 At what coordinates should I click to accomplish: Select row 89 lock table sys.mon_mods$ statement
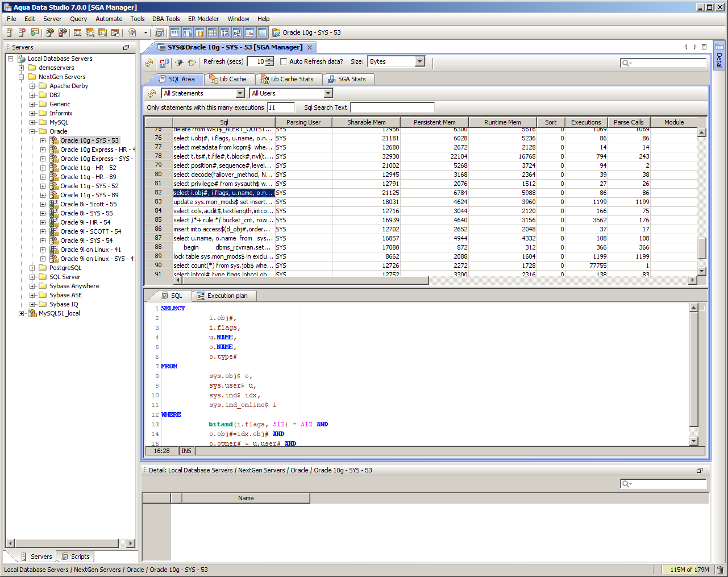point(421,256)
